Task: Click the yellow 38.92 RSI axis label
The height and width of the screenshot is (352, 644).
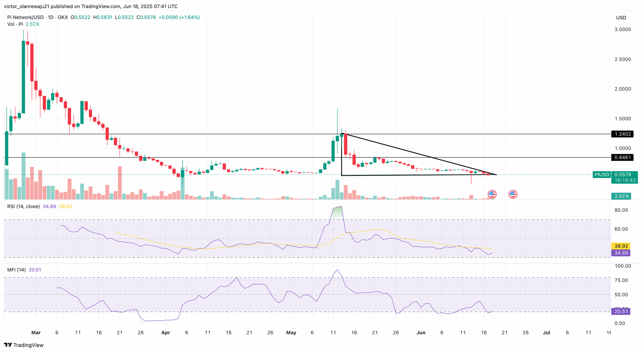Action: [x=621, y=246]
